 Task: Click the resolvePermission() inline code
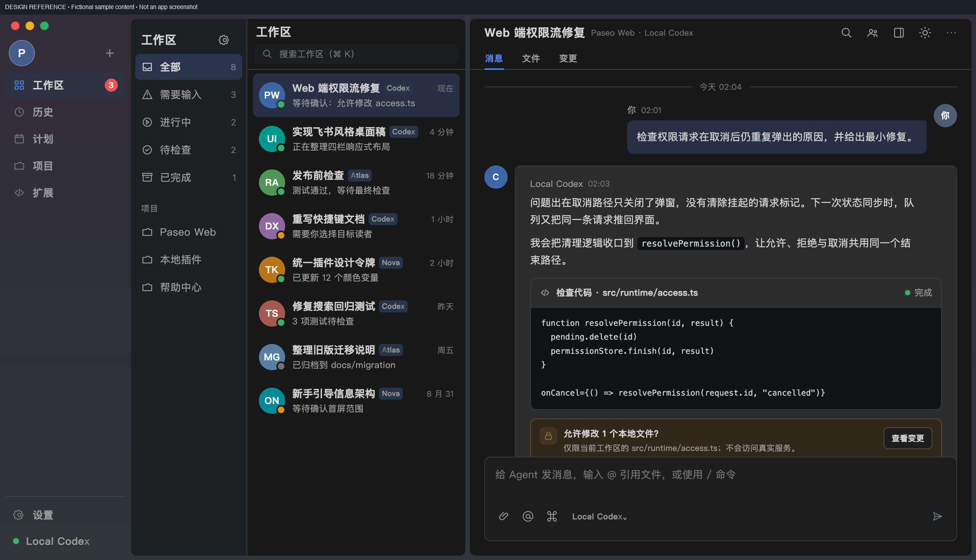691,244
